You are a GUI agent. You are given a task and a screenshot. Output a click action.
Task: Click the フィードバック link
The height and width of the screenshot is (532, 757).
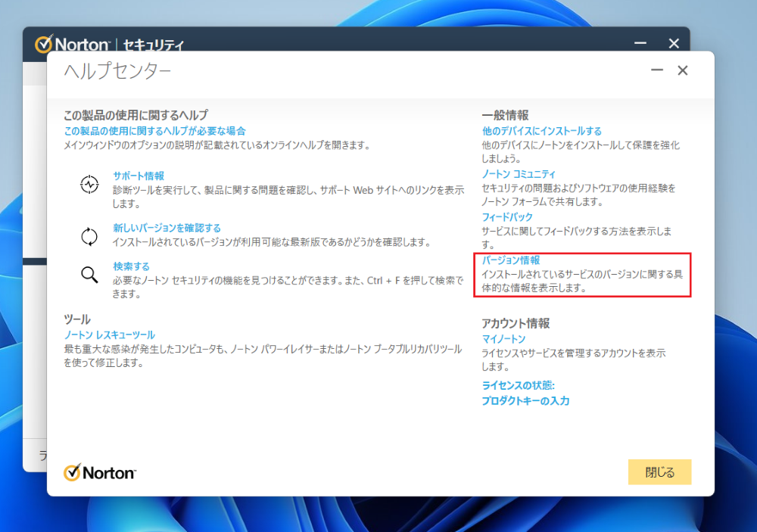pyautogui.click(x=507, y=216)
